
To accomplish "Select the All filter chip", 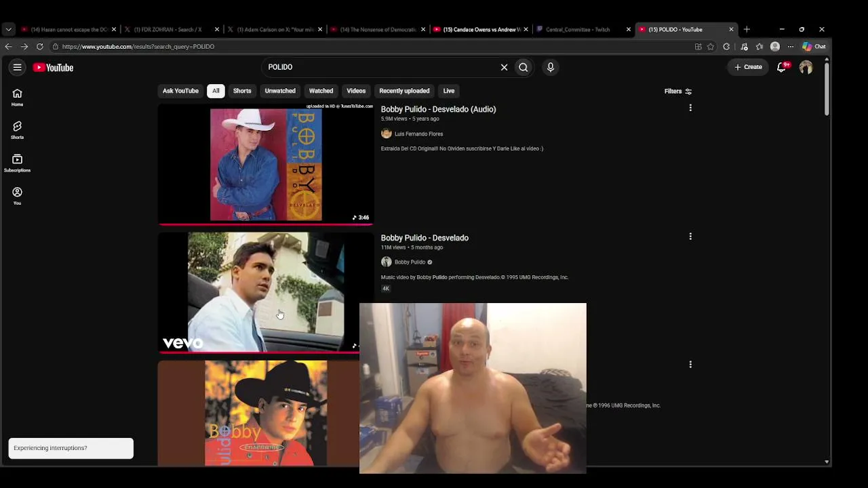I will [x=216, y=91].
